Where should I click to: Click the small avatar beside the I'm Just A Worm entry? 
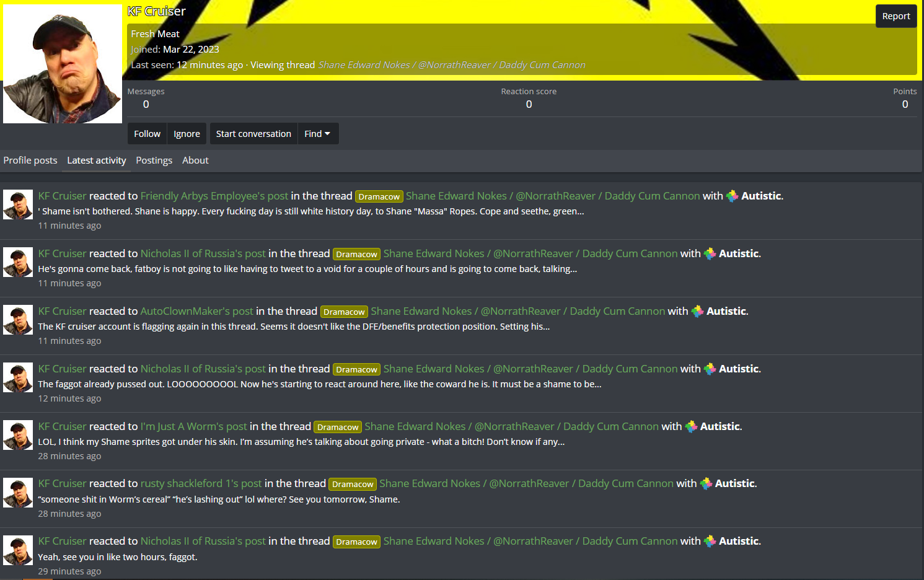(x=18, y=435)
